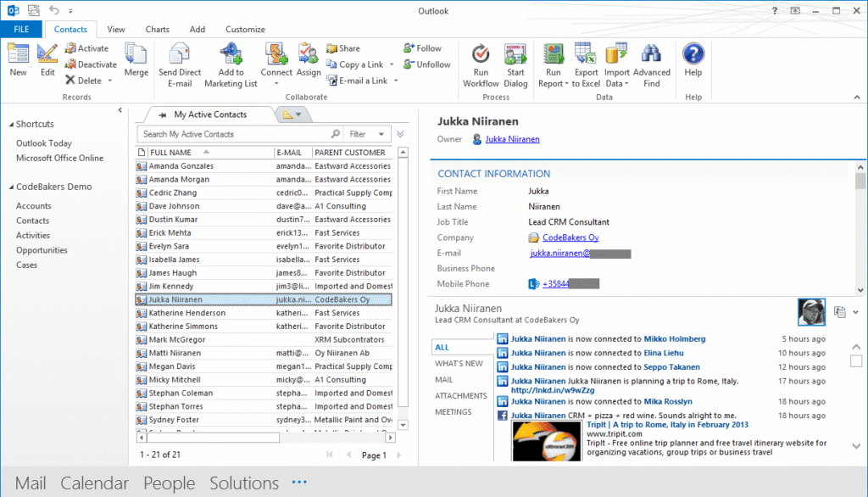
Task: Open the Customize ribbon tab
Action: point(245,30)
